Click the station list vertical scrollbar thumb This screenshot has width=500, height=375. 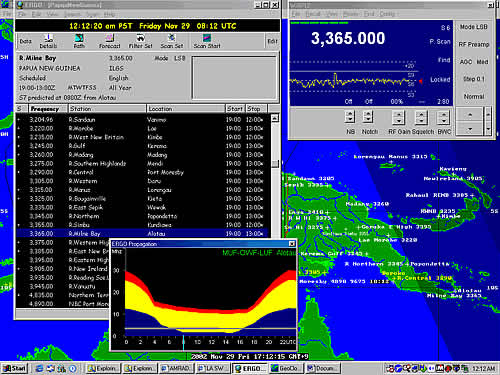point(275,164)
